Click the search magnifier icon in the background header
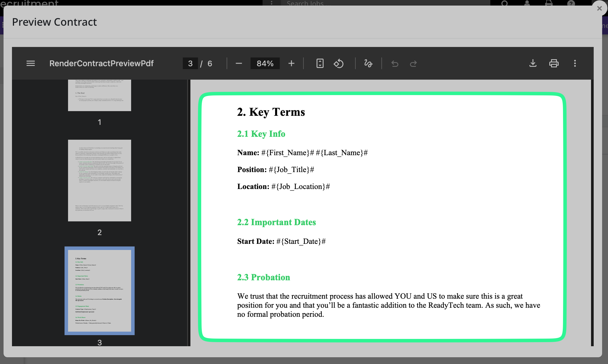The height and width of the screenshot is (364, 608). 505,3
